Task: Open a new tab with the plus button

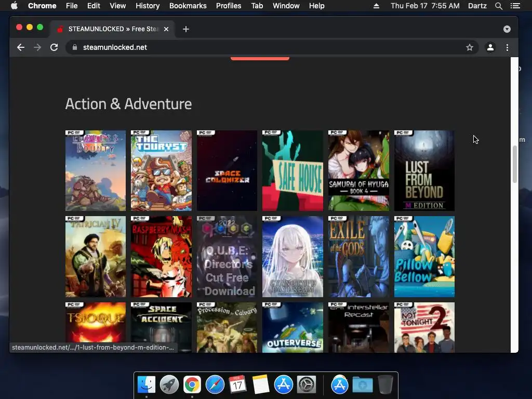Action: pos(185,29)
